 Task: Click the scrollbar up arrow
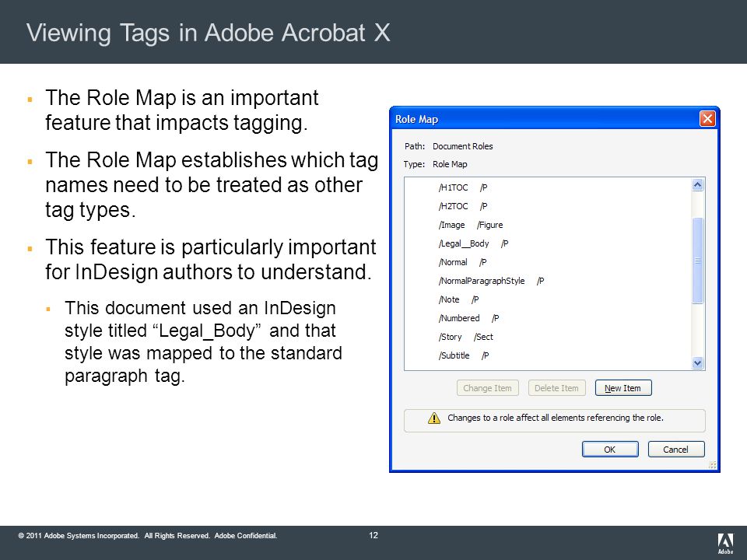(697, 185)
